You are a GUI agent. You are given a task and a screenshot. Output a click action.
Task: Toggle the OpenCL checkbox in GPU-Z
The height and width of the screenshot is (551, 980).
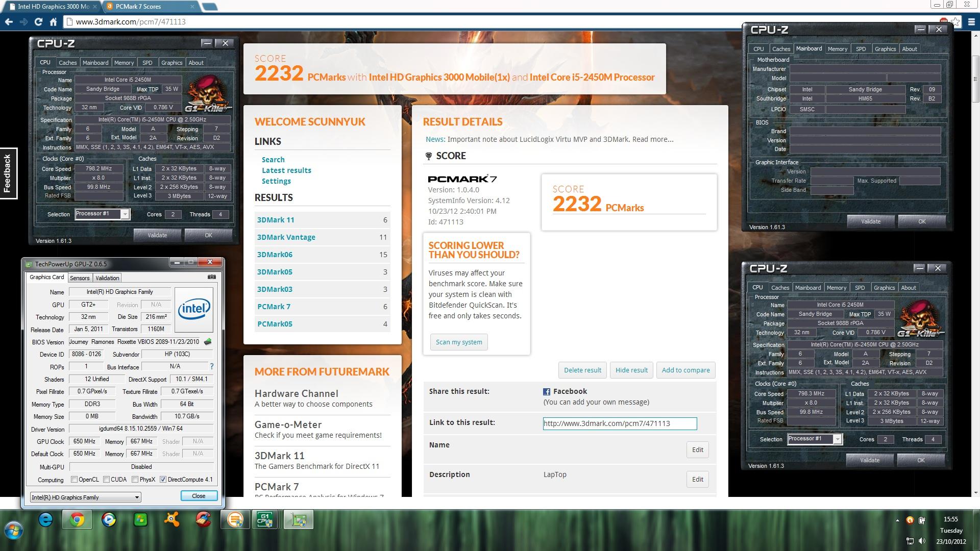click(75, 480)
